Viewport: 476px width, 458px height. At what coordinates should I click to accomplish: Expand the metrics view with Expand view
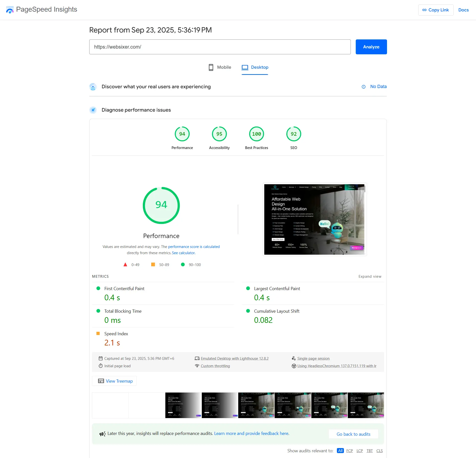point(370,276)
